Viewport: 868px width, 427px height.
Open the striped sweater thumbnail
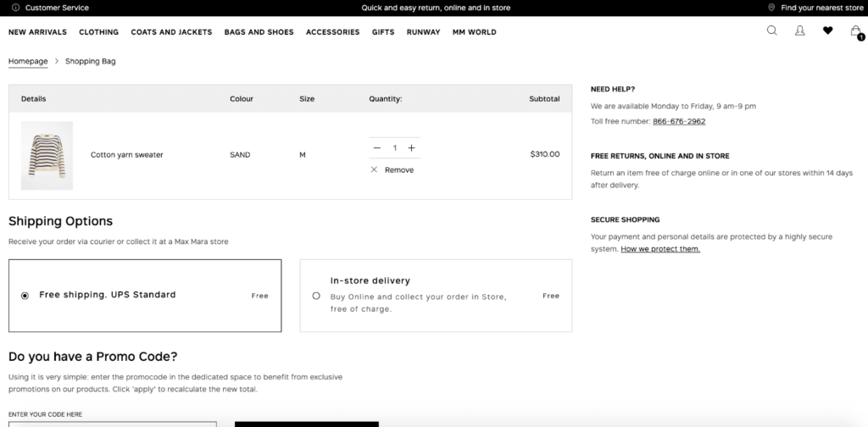47,155
